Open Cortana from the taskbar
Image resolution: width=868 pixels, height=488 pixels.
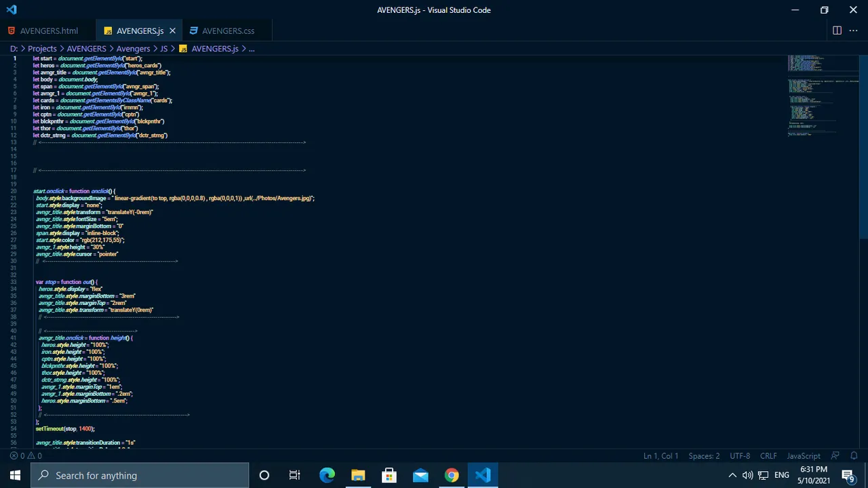point(264,475)
